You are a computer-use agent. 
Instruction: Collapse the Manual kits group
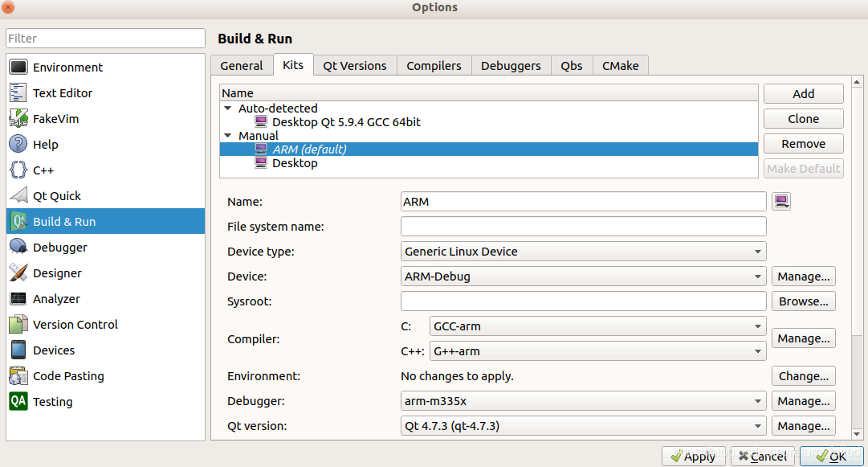point(227,135)
